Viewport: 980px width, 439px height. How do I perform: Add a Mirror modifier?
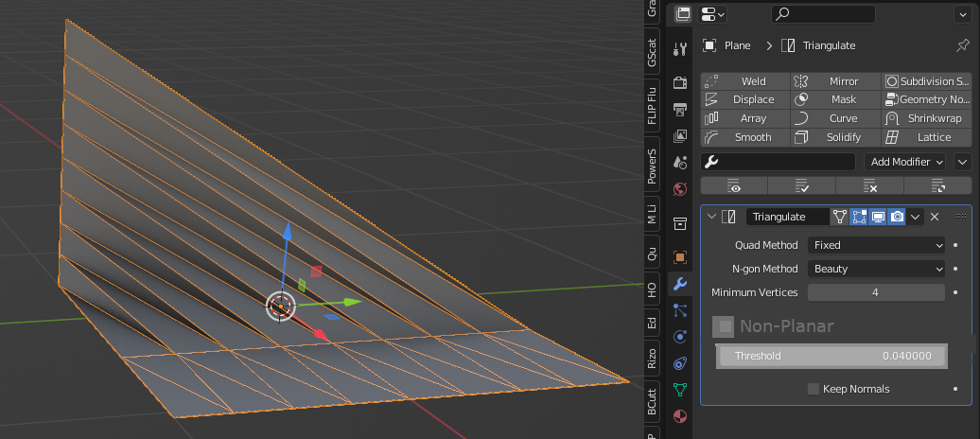[835, 81]
